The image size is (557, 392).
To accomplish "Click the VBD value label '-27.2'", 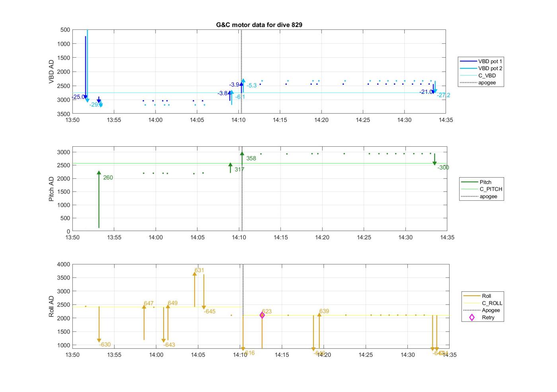I will click(x=444, y=95).
